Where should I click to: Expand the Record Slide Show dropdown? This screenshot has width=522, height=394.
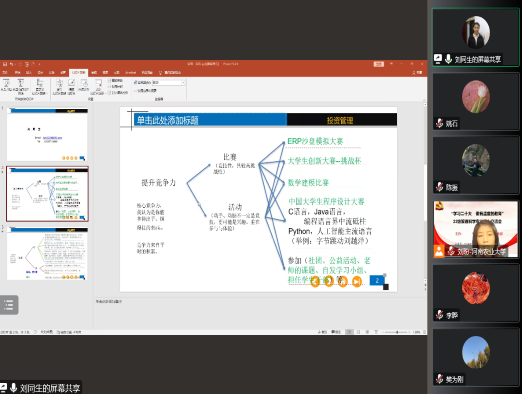click(98, 87)
